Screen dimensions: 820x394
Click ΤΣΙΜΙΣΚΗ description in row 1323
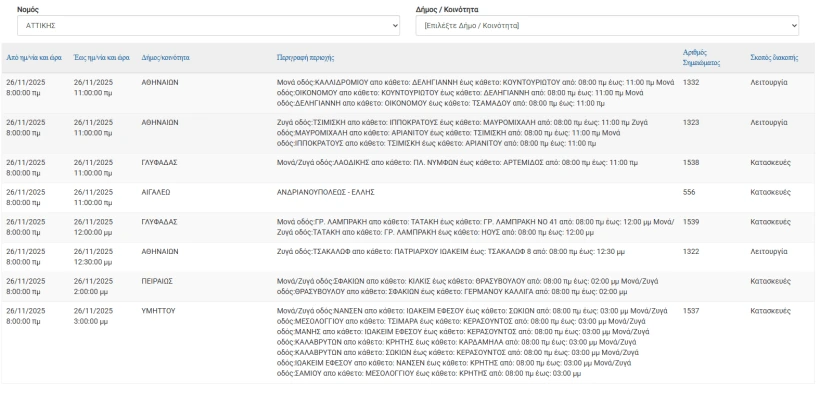(462, 133)
